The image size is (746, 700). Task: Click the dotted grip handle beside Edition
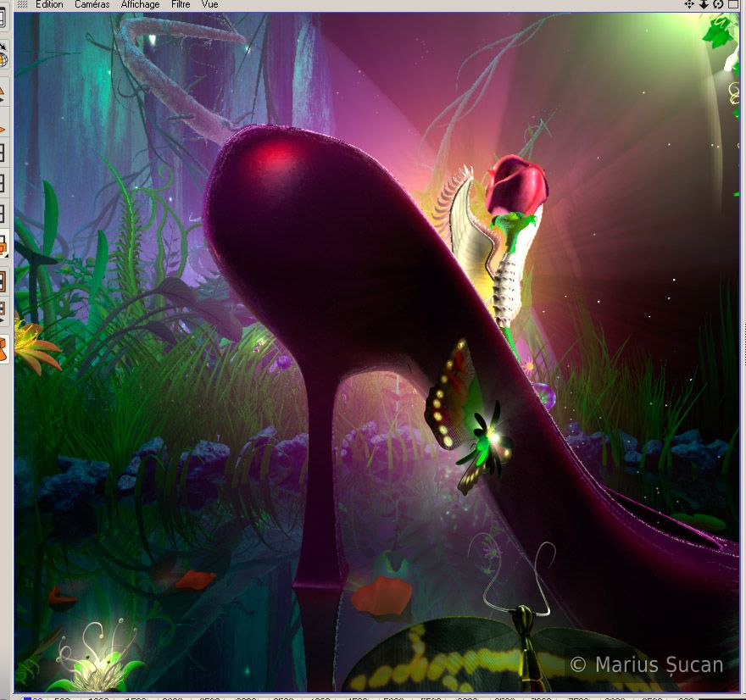(22, 4)
